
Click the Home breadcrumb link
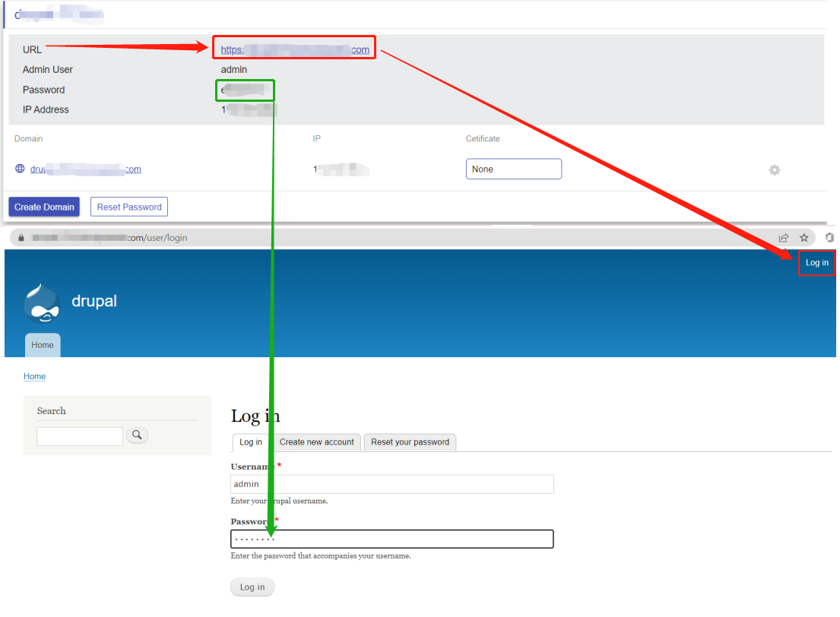tap(34, 377)
